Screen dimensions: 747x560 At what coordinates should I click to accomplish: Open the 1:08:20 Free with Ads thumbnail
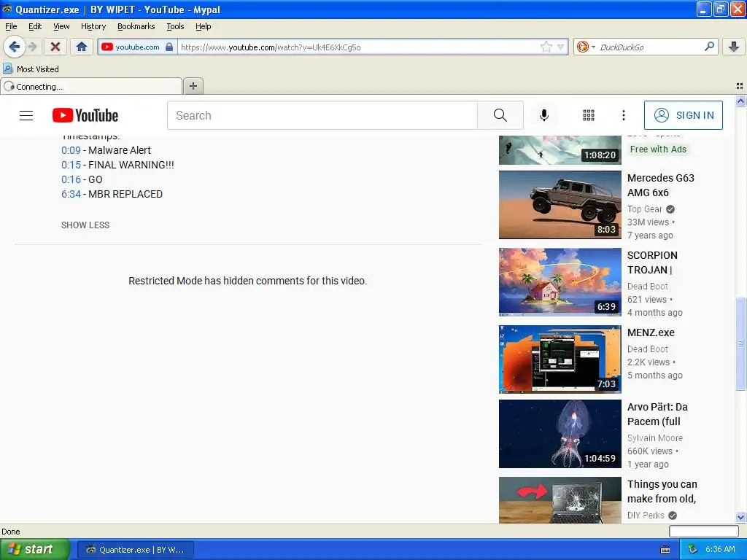(560, 150)
